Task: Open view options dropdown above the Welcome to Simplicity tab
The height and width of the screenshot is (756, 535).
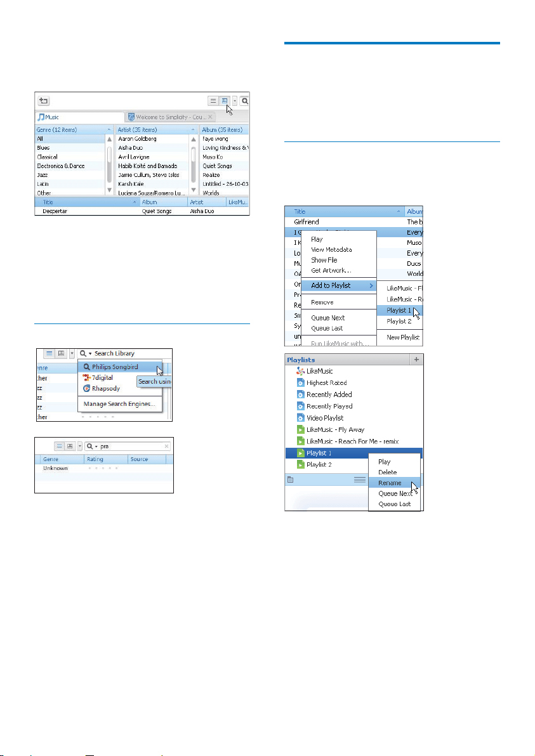Action: [234, 101]
